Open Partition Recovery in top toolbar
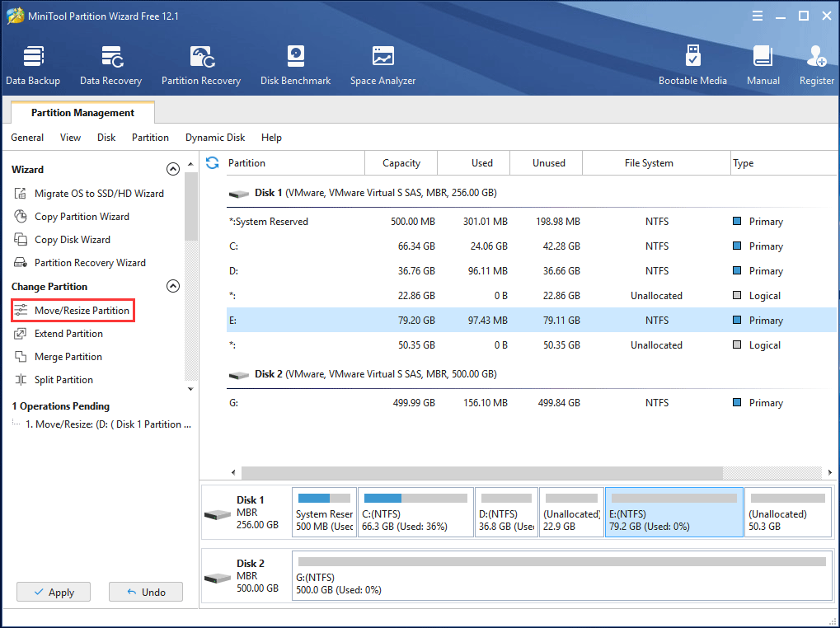 pos(201,66)
